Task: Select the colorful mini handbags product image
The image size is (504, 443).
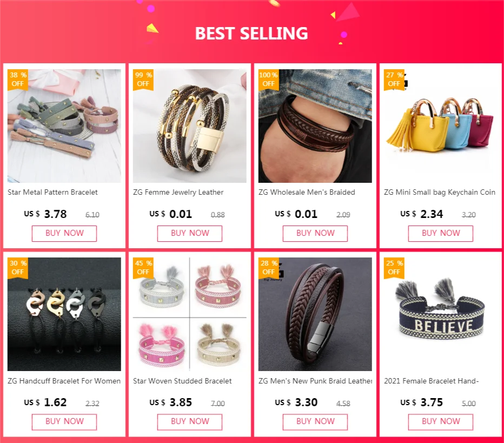Action: (x=441, y=126)
